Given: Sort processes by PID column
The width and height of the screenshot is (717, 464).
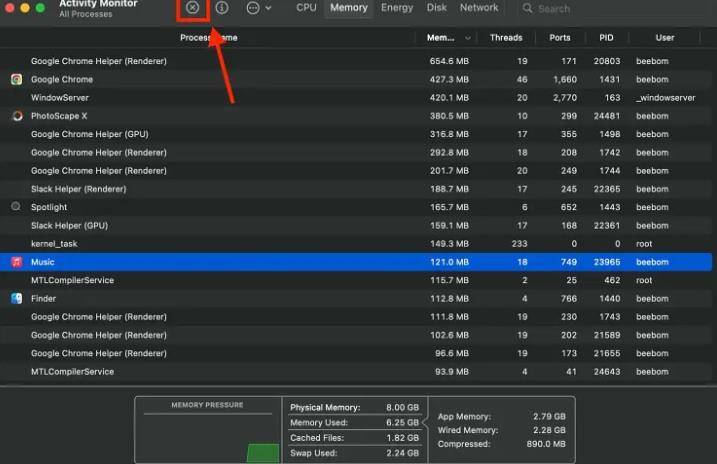Looking at the screenshot, I should [x=606, y=38].
